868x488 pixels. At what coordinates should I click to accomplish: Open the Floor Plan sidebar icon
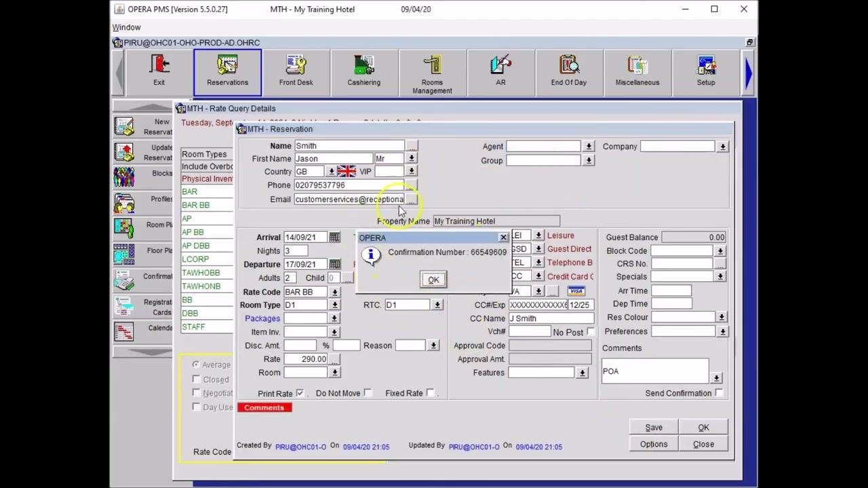click(124, 254)
